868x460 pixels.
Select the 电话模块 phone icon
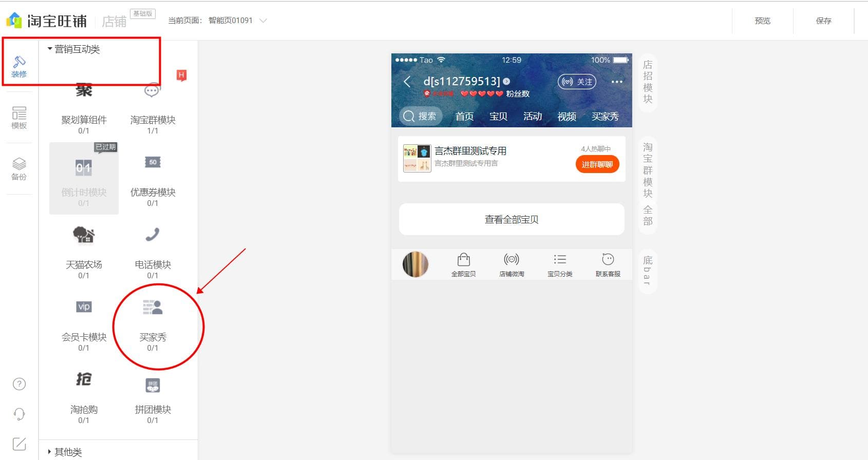[153, 235]
